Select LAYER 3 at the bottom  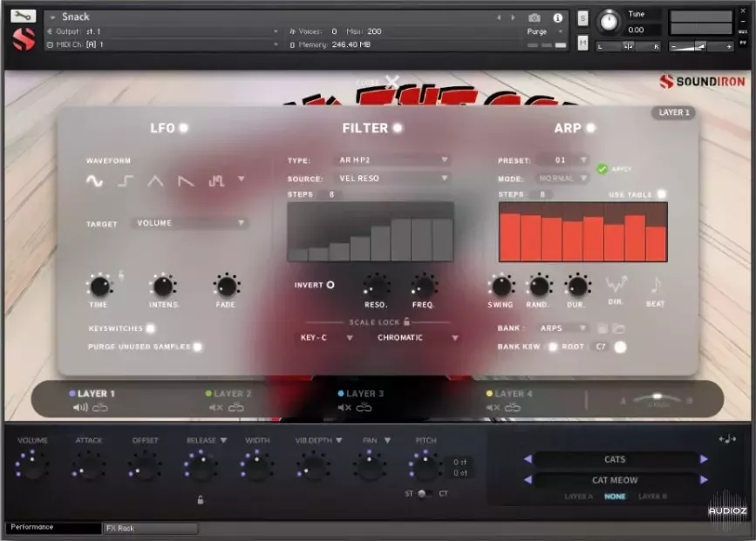point(363,393)
